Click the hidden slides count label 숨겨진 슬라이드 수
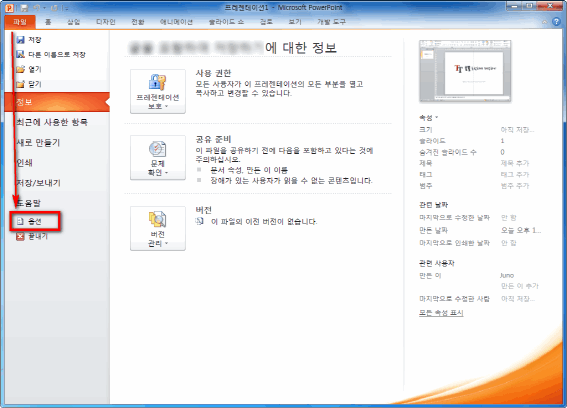The width and height of the screenshot is (567, 408). click(x=448, y=152)
